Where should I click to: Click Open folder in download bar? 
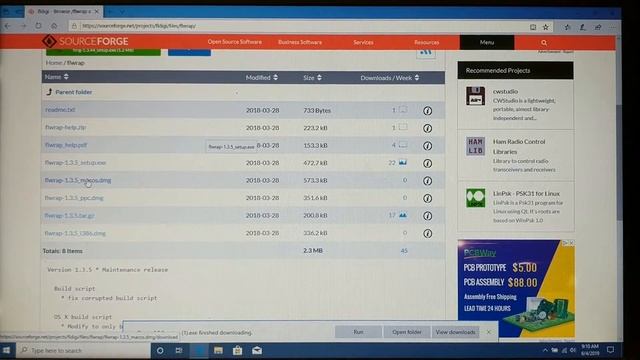(x=407, y=332)
